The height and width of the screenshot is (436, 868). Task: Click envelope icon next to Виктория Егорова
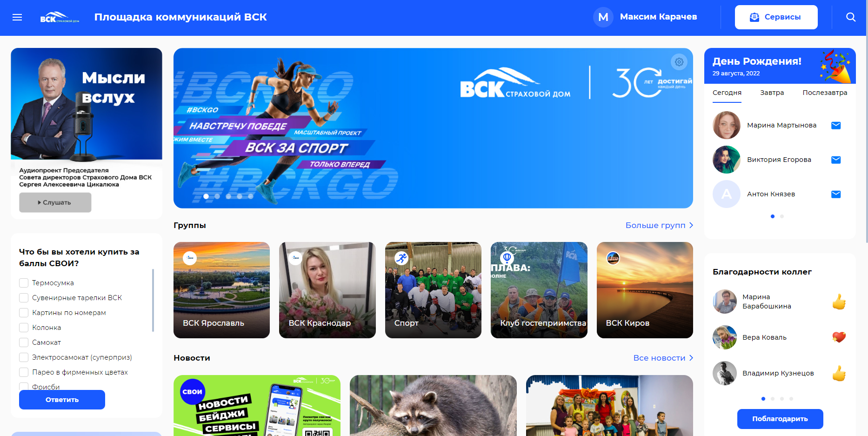(x=836, y=160)
